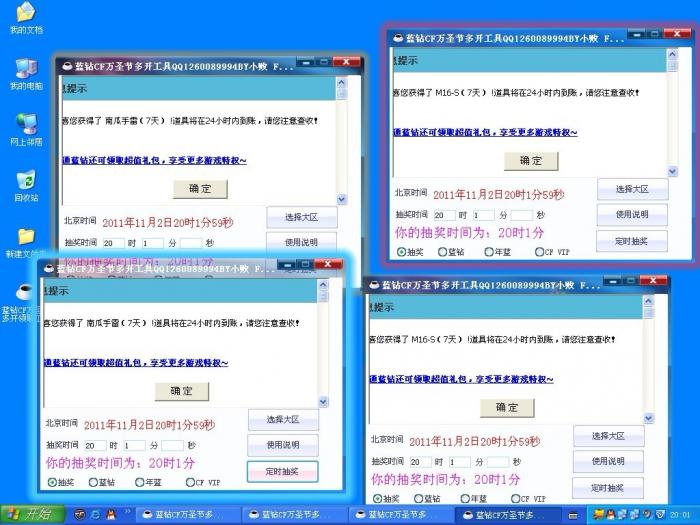
Task: Open the 蓝钻超值礼包 link in bottom-left window
Action: click(136, 362)
